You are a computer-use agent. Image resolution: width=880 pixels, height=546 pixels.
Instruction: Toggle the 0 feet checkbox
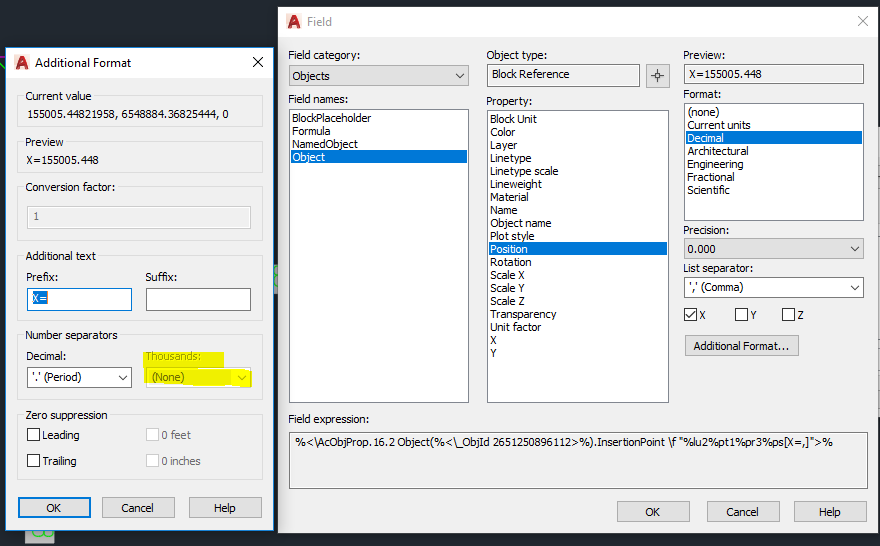pos(152,435)
